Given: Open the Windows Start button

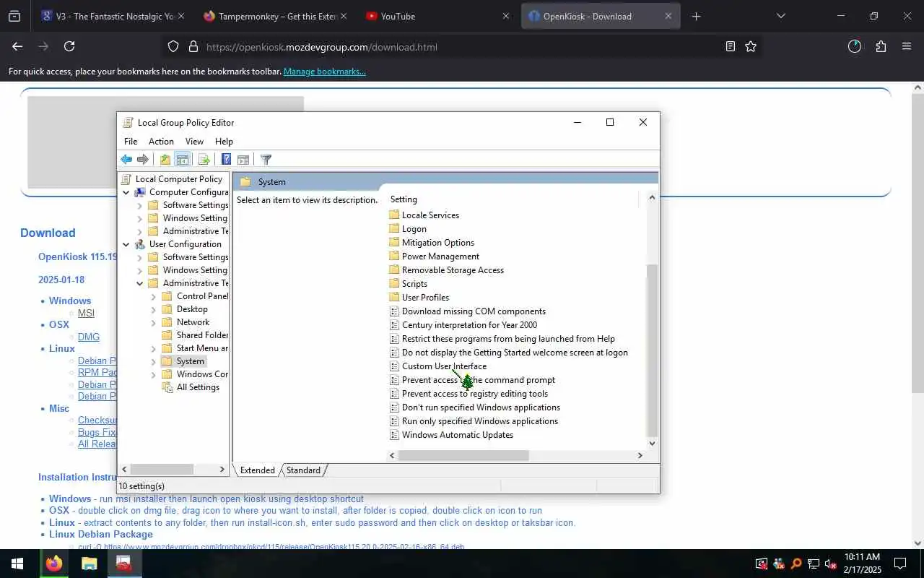Looking at the screenshot, I should point(17,564).
